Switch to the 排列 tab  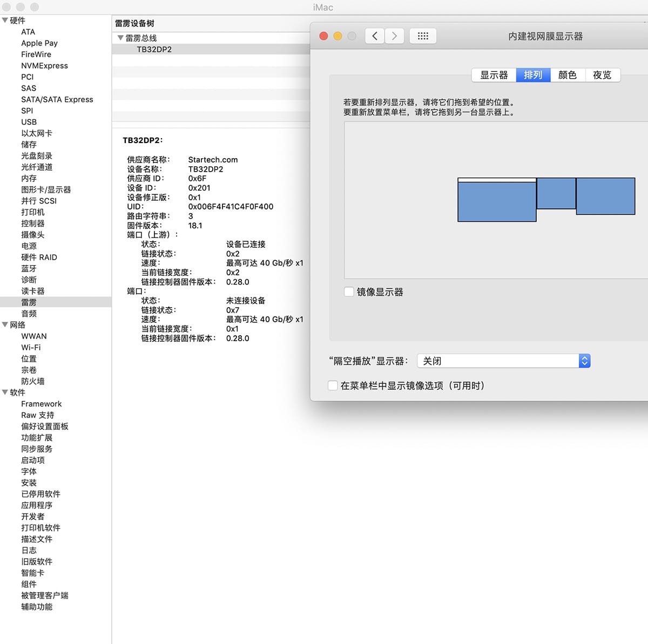533,75
